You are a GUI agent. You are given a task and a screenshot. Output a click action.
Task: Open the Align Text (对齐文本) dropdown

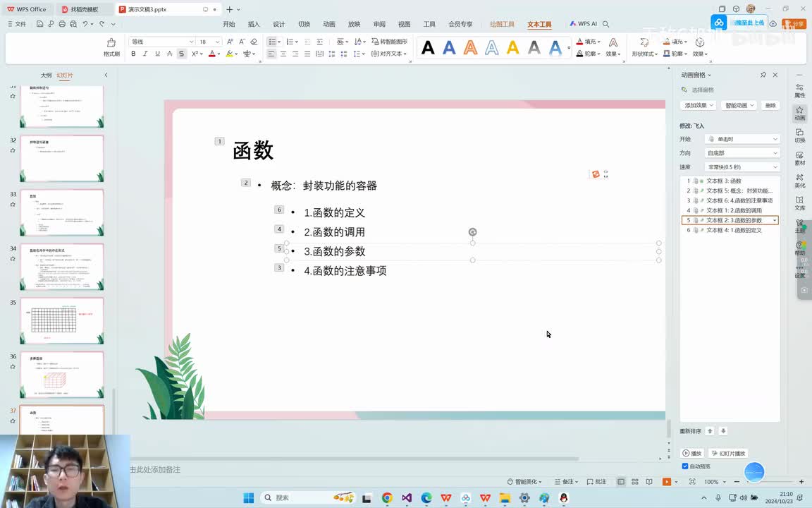coord(389,54)
